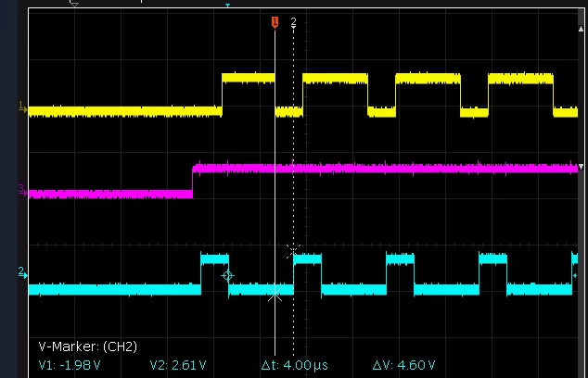Click the 'V1: -1.98 V' readout
This screenshot has height=378, width=588.
[70, 365]
